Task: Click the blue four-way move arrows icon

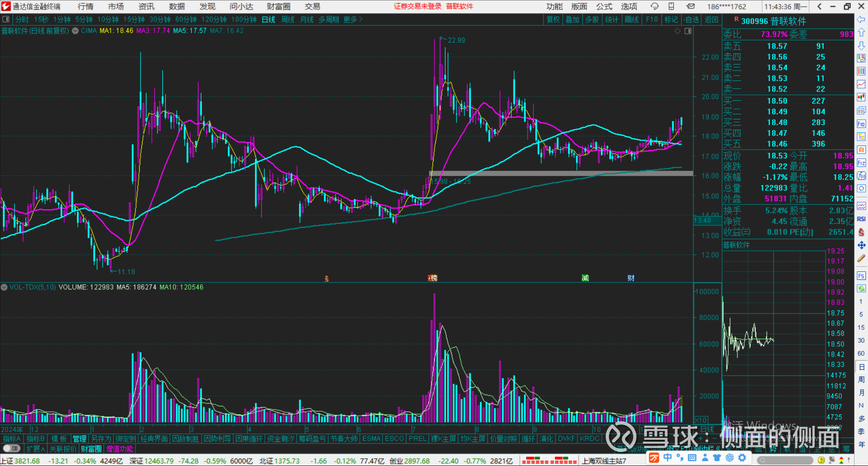Action: pyautogui.click(x=861, y=245)
